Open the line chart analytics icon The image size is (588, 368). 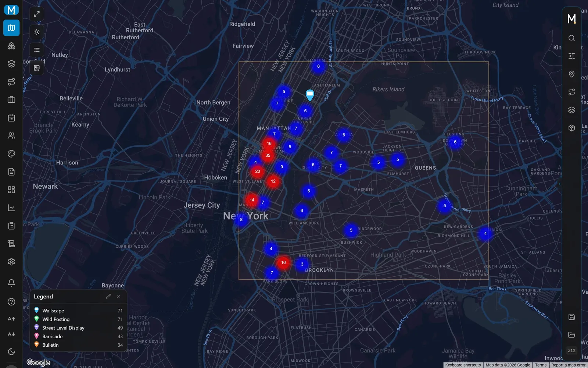(11, 208)
